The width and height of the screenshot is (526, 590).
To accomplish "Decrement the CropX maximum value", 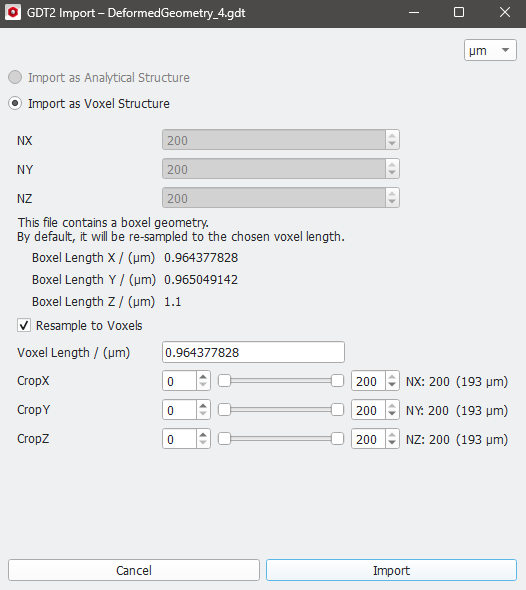I will [x=392, y=385].
